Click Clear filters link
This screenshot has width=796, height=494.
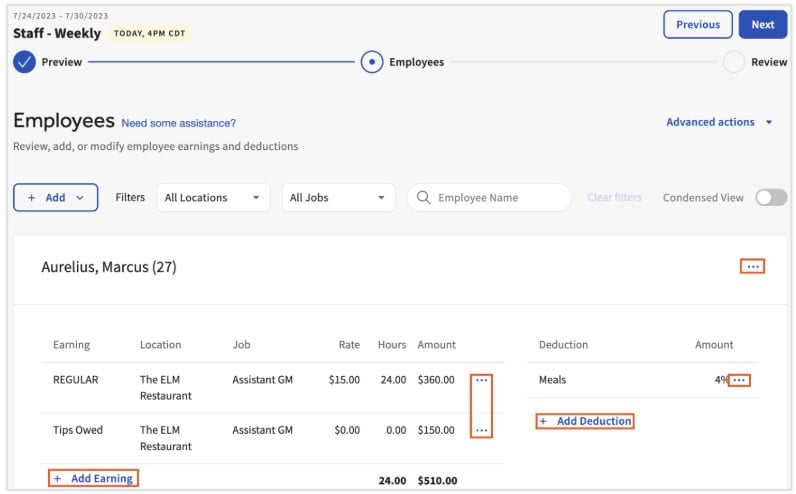(614, 197)
